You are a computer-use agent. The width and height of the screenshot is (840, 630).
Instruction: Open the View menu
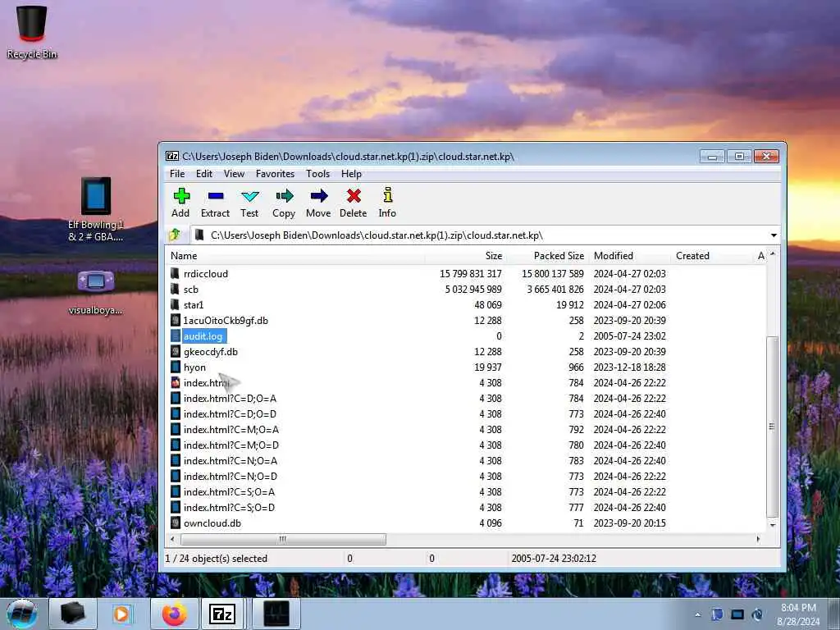[x=234, y=174]
